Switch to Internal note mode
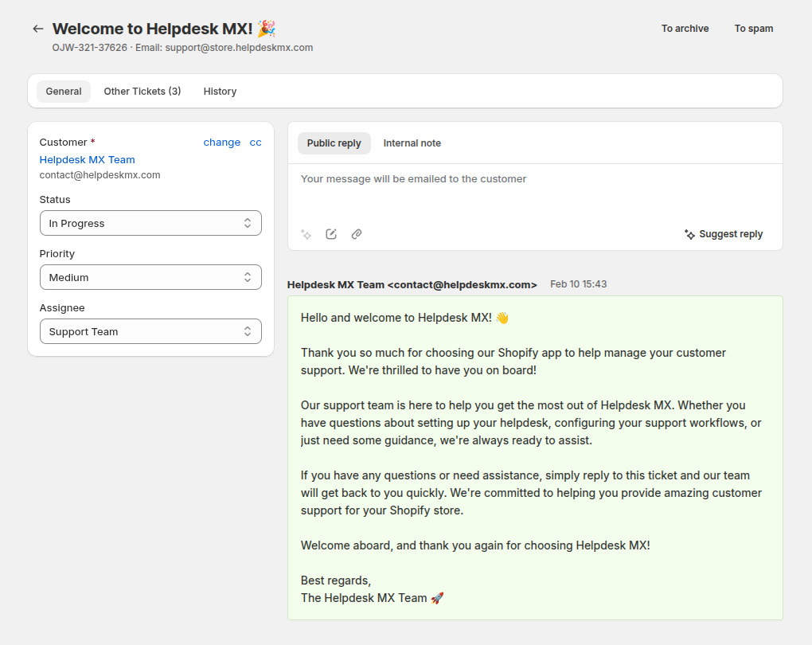This screenshot has height=645, width=812. click(x=412, y=143)
